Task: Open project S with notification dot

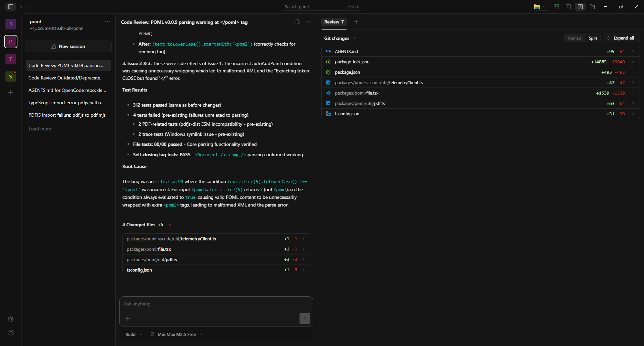Action: point(11,76)
